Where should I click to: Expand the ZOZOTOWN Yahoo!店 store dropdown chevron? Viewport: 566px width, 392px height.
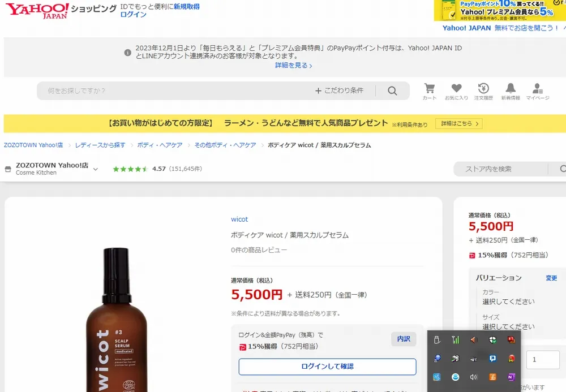click(95, 169)
